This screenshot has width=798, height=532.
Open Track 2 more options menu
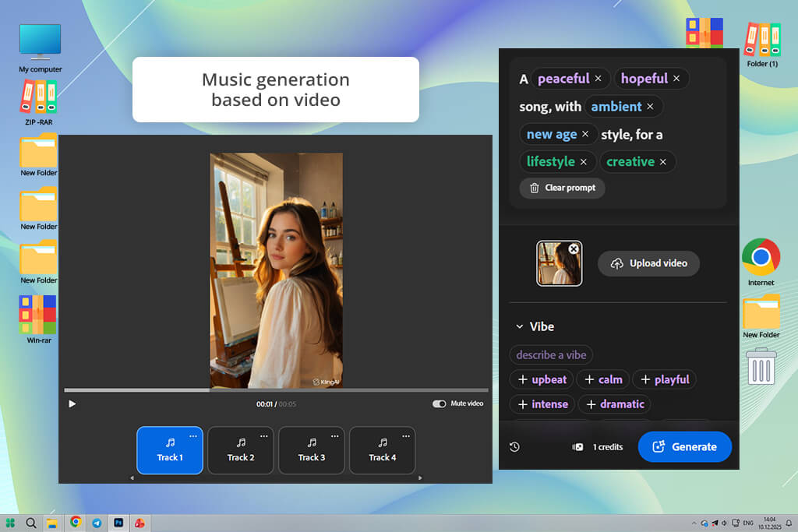263,436
